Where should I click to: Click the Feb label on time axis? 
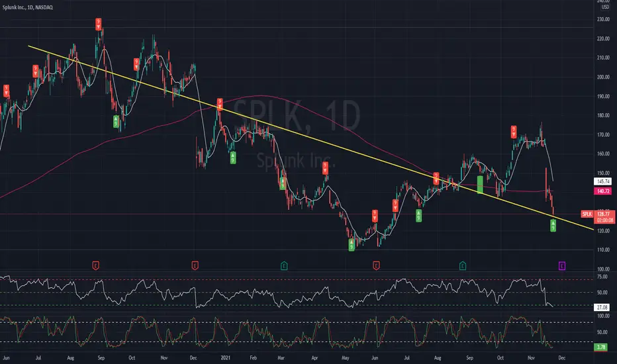pyautogui.click(x=253, y=357)
